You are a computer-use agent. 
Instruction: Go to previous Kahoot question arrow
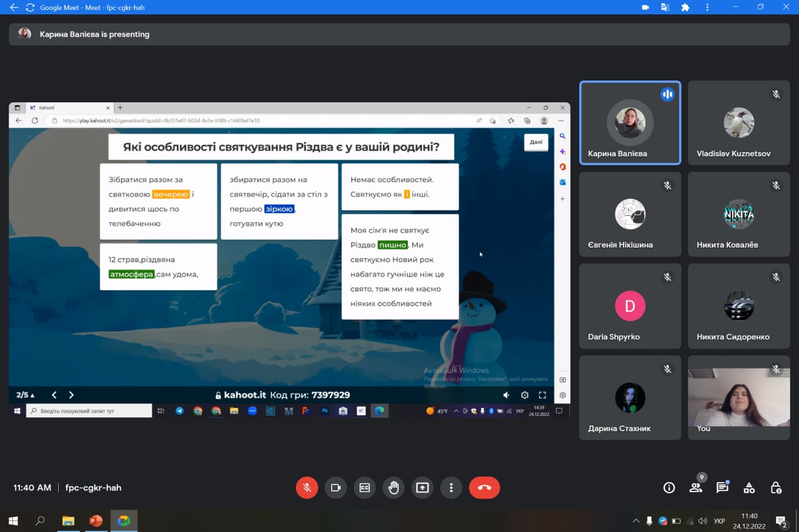tap(54, 395)
